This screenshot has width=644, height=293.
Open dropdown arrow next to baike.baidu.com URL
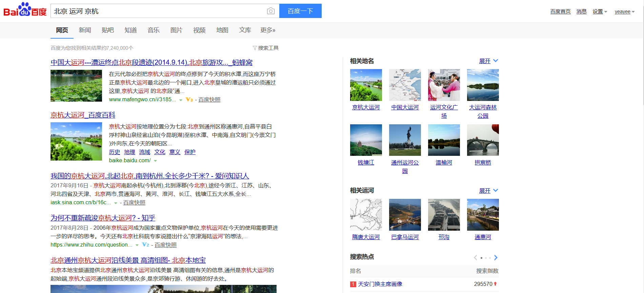tap(155, 161)
